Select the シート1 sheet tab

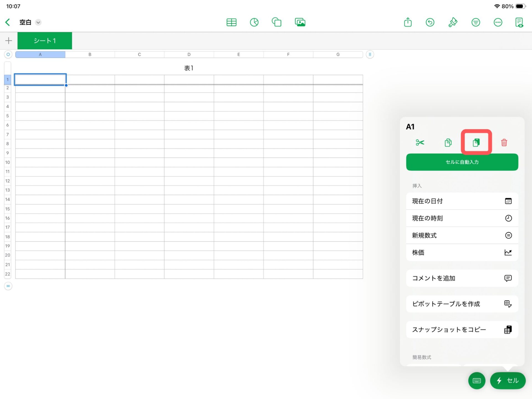click(45, 41)
